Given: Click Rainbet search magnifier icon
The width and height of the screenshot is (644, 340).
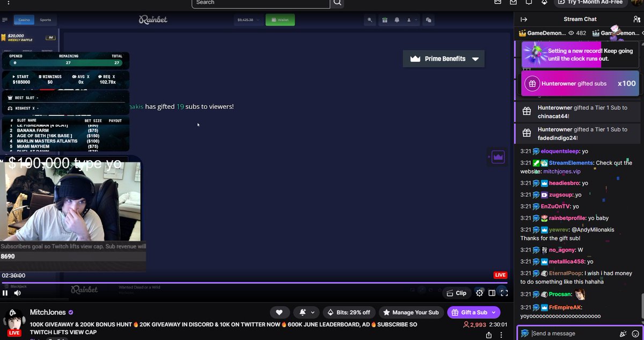Looking at the screenshot, I should pos(370,20).
